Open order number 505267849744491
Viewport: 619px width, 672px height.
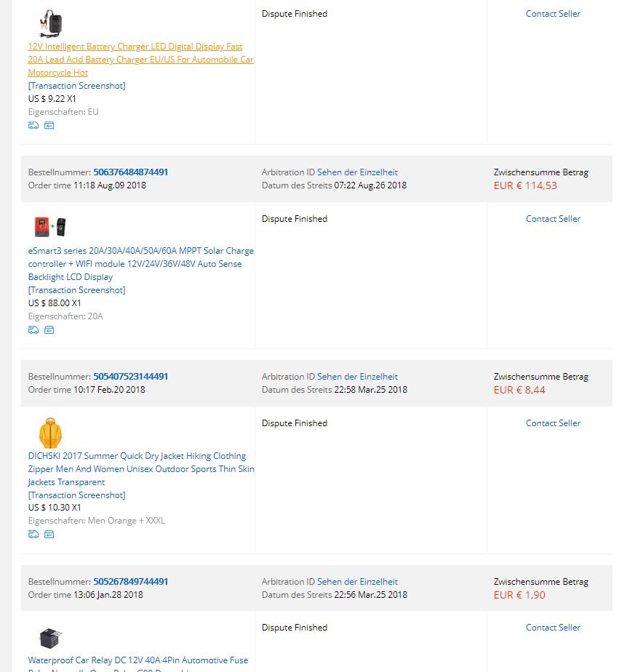131,581
